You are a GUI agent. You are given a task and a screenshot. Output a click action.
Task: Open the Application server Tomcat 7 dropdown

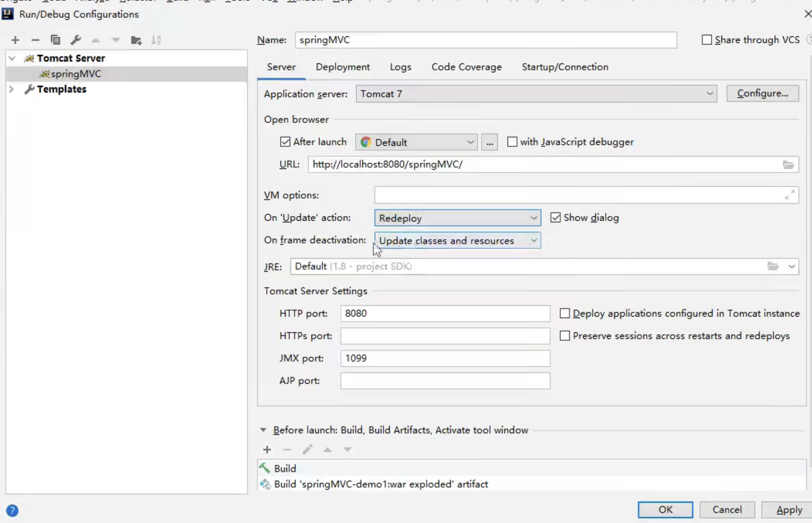click(536, 94)
